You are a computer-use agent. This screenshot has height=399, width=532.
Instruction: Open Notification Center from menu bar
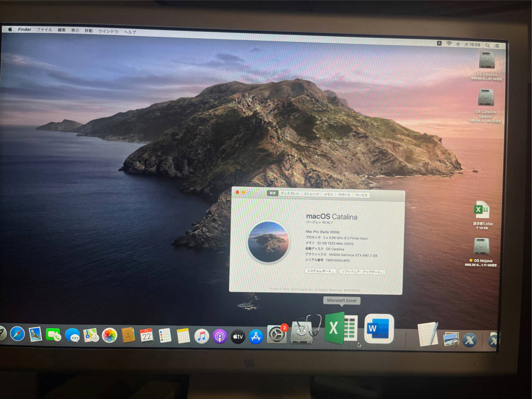click(x=497, y=46)
